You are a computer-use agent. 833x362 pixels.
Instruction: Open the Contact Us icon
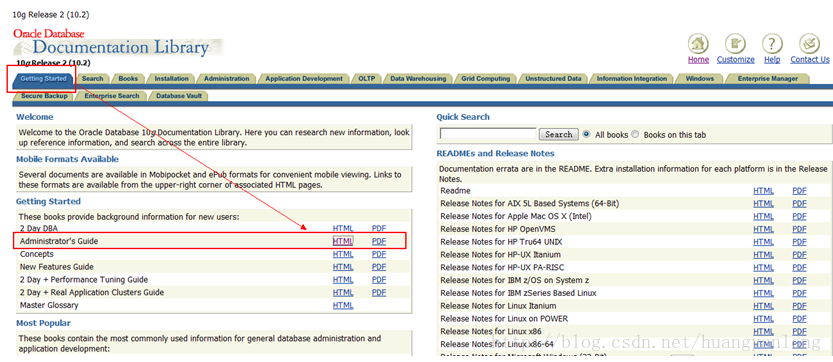(810, 44)
